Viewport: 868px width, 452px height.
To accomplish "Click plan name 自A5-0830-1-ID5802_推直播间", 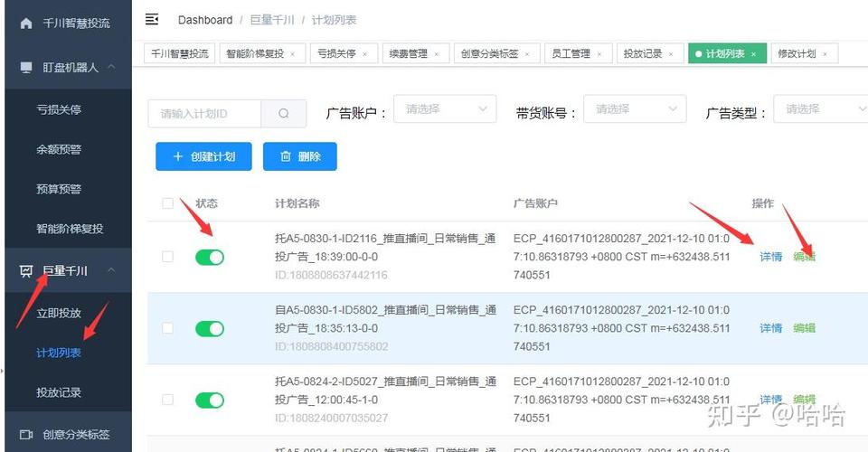I will click(385, 319).
